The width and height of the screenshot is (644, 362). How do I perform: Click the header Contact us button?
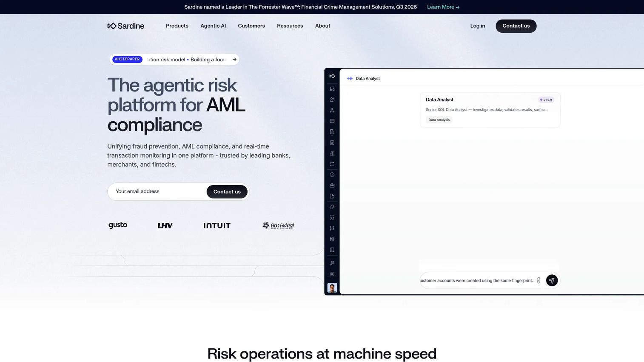click(x=516, y=26)
